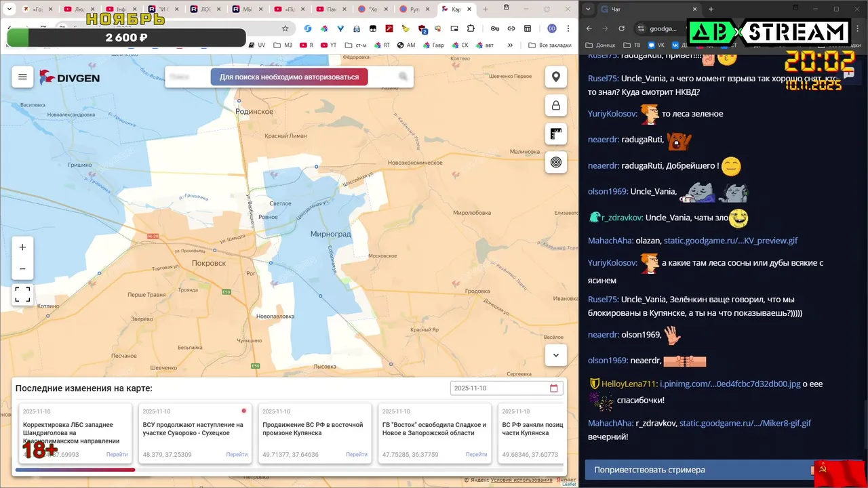Click the DIVGEN logo
Image resolution: width=868 pixels, height=488 pixels.
point(69,77)
